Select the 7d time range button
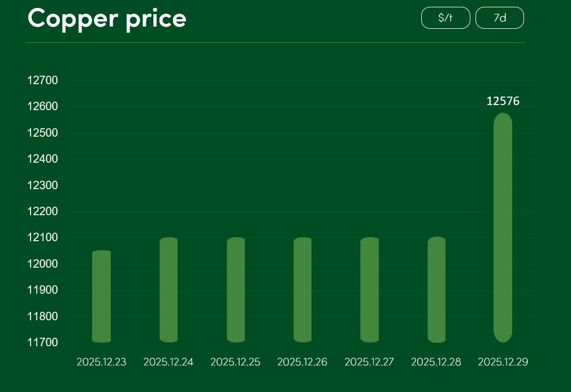The image size is (571, 392). coord(500,18)
